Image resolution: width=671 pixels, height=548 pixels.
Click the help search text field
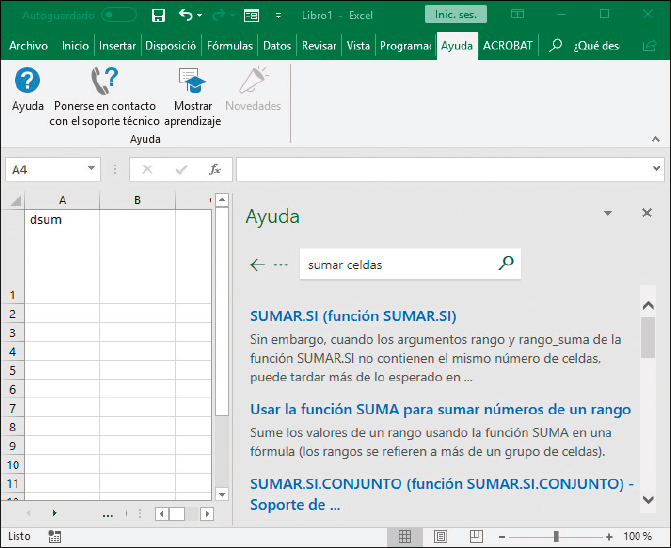pos(400,265)
